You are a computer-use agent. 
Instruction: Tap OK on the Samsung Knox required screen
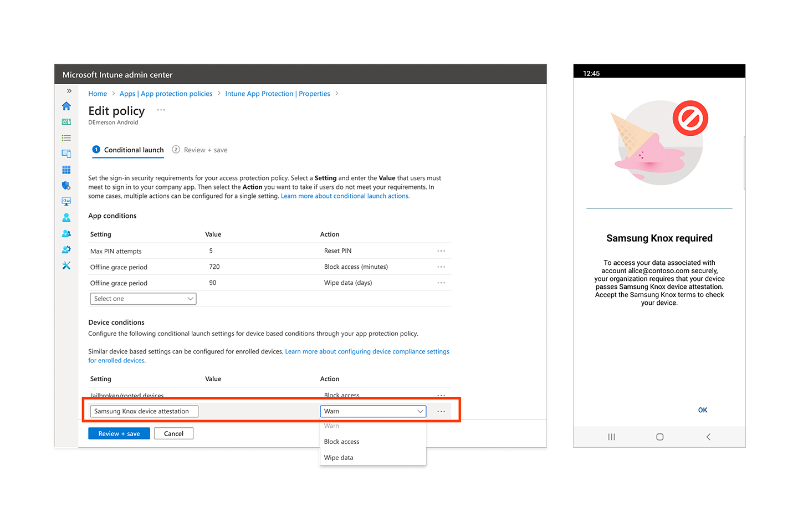coord(702,410)
